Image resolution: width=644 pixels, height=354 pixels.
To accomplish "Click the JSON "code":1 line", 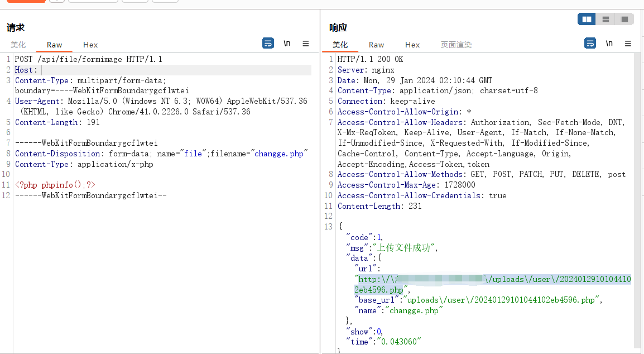I will pyautogui.click(x=365, y=238).
